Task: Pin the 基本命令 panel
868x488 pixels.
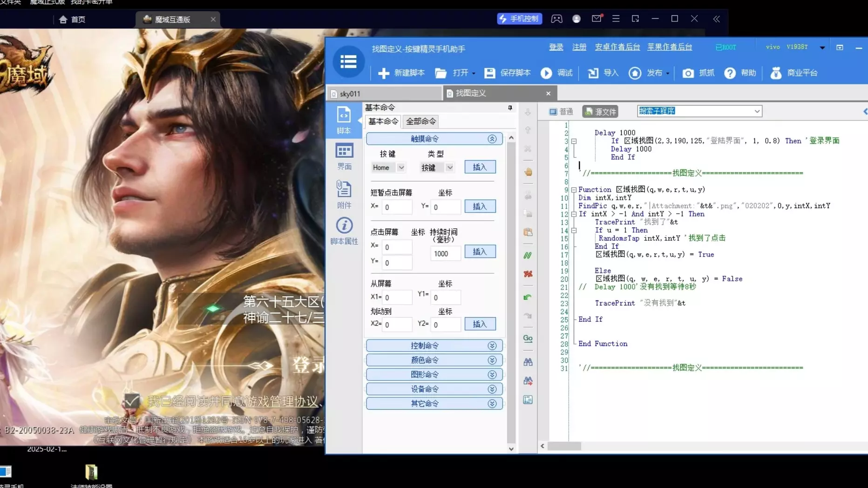Action: 510,108
